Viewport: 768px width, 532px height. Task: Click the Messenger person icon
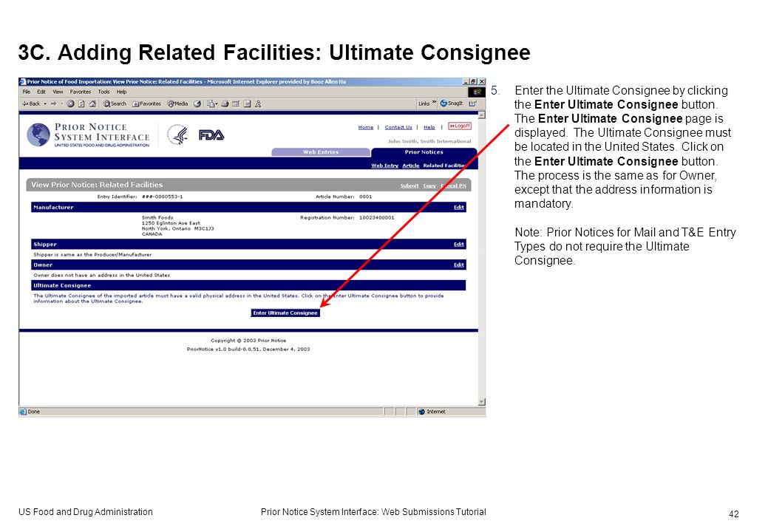coord(258,103)
